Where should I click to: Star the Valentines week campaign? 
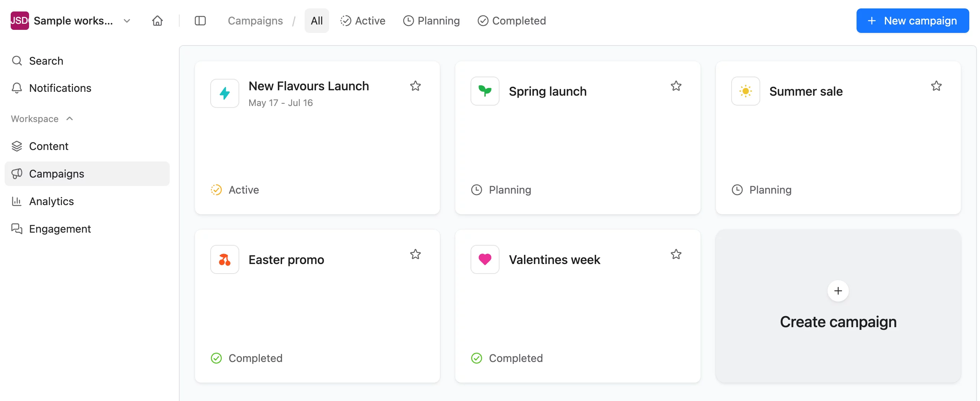676,254
